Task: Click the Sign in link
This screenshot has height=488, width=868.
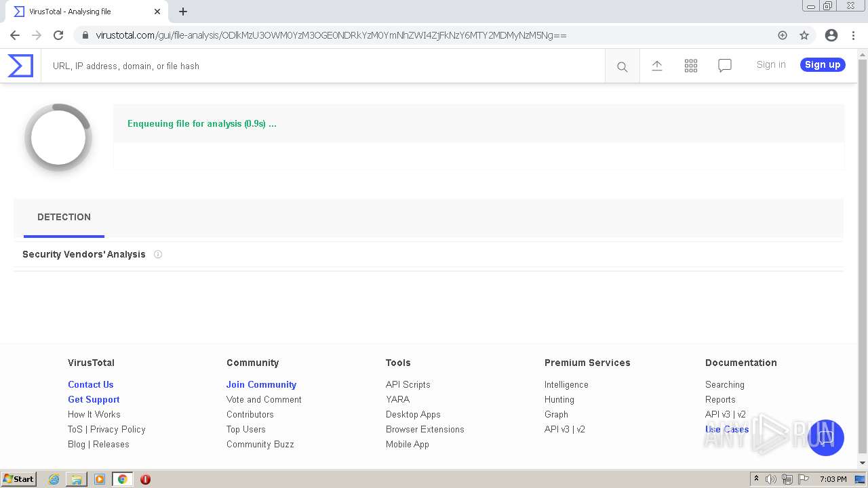Action: point(771,65)
